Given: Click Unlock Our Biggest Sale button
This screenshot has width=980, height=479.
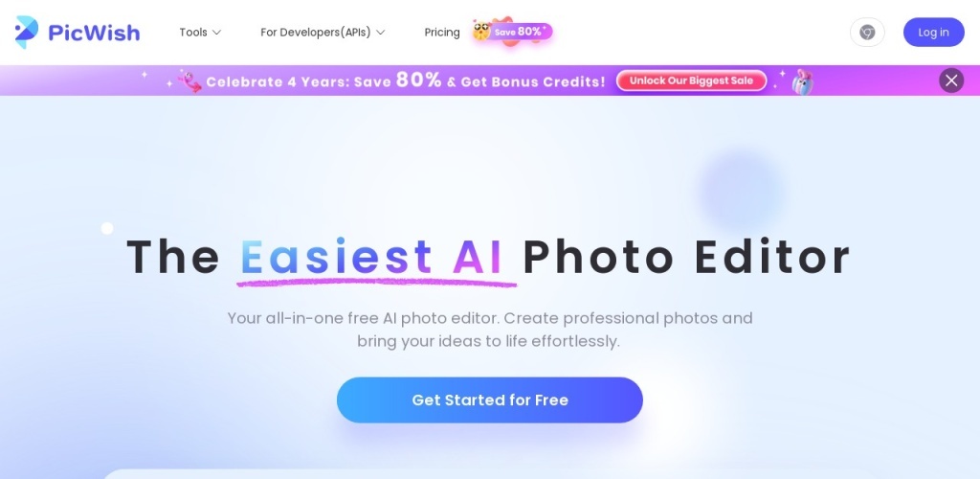Looking at the screenshot, I should click(691, 80).
